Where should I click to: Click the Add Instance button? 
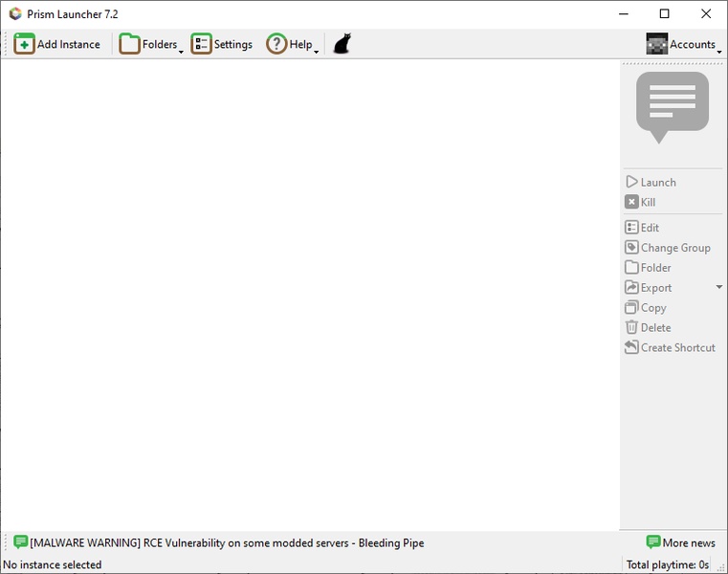point(57,44)
